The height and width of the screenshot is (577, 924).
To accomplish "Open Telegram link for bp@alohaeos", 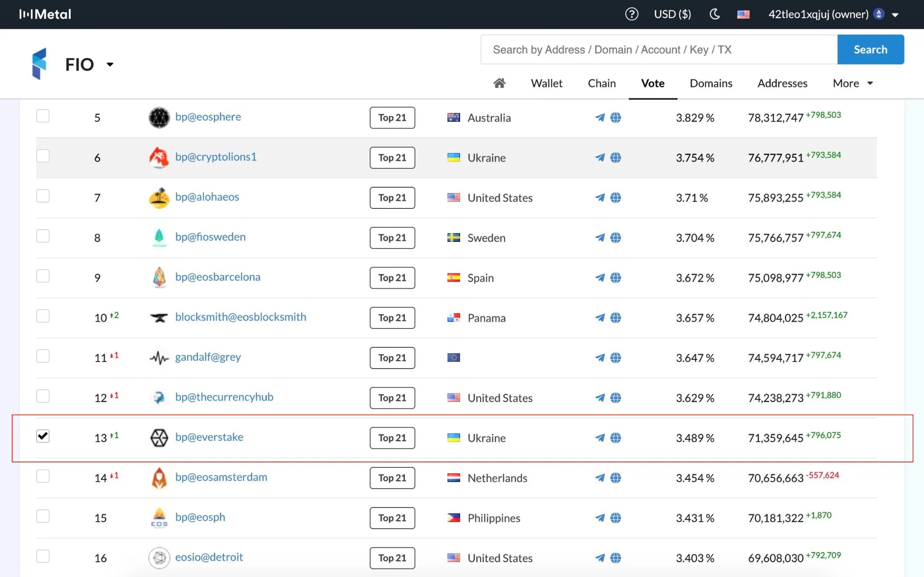I will click(x=600, y=198).
